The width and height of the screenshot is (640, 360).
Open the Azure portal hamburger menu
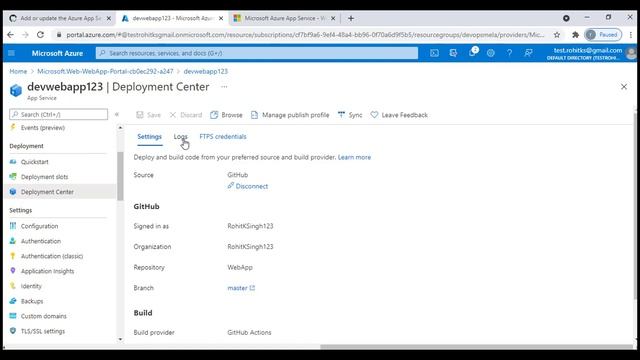pyautogui.click(x=11, y=53)
